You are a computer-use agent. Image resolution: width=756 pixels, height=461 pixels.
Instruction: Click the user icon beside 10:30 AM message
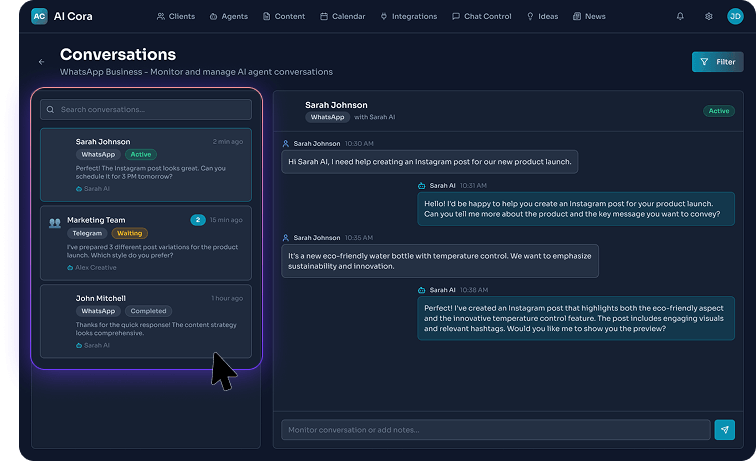(285, 144)
